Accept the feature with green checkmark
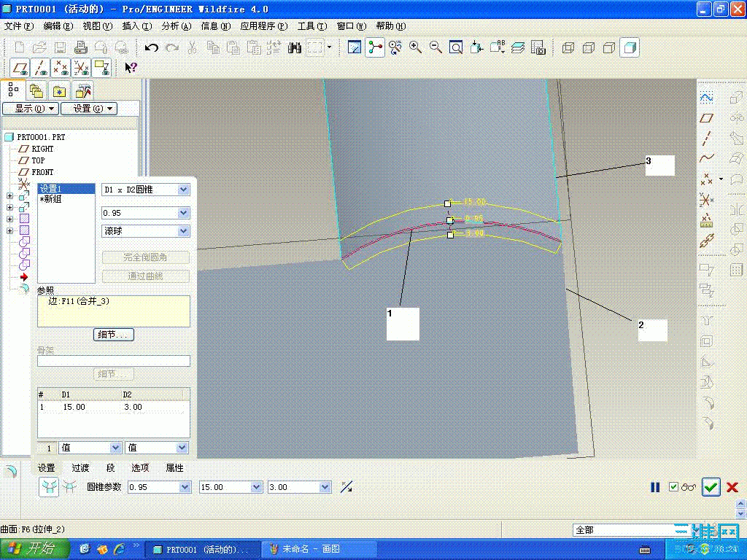The width and height of the screenshot is (747, 560). [x=711, y=487]
